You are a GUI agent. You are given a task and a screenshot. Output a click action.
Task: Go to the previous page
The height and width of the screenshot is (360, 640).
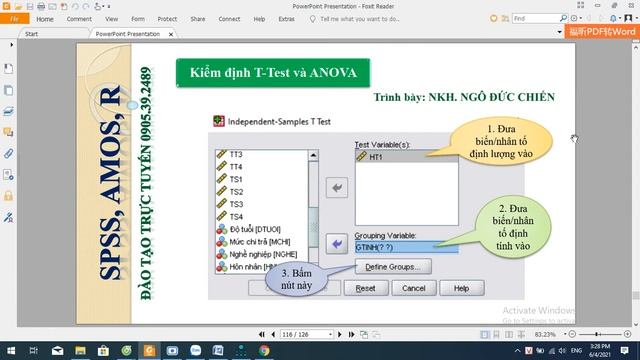coord(273,334)
